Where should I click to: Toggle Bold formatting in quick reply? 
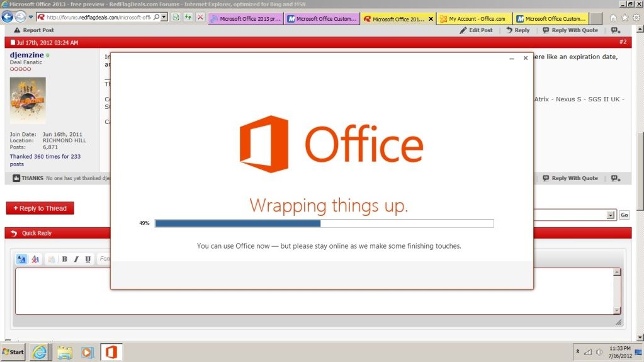tap(64, 259)
